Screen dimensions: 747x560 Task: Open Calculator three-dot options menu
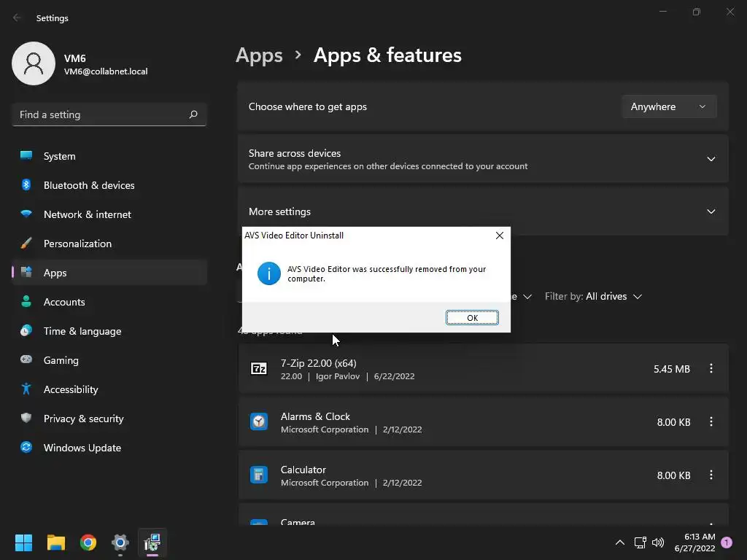click(711, 475)
